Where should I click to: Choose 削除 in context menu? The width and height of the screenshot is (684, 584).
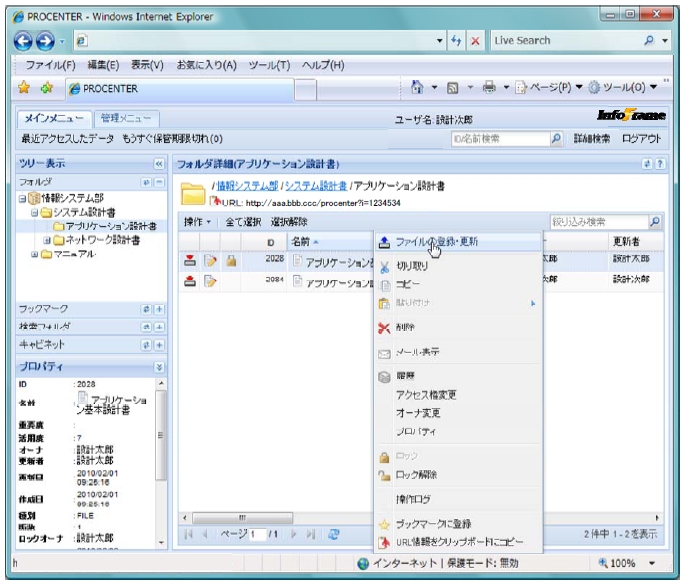pyautogui.click(x=458, y=327)
